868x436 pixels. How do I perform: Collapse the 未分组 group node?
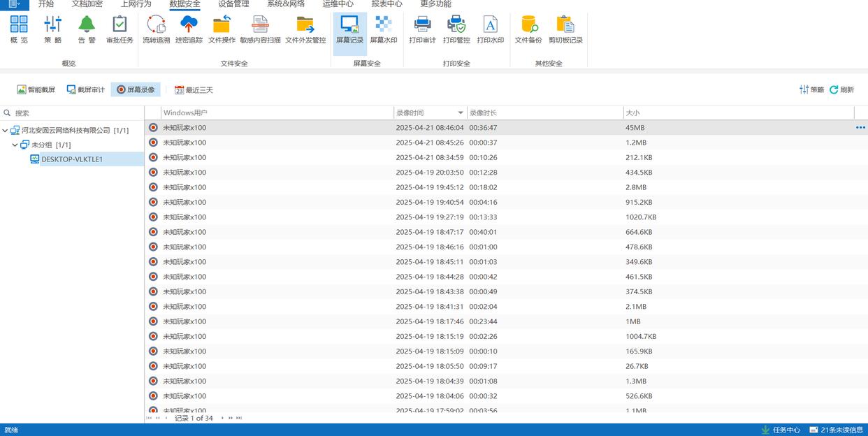[x=15, y=145]
